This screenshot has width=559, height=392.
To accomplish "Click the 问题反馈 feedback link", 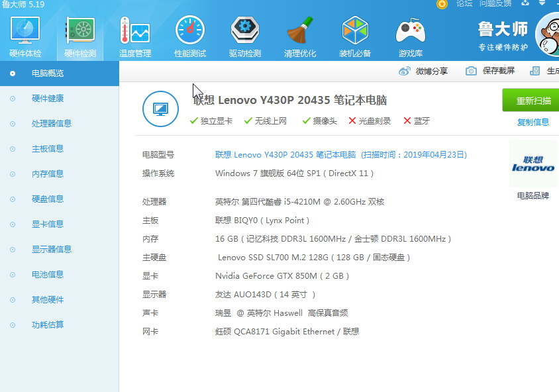I will (495, 3).
